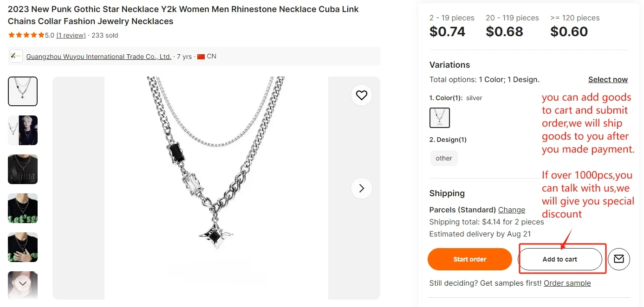The image size is (644, 307).
Task: Click the Start order button
Action: point(469,259)
